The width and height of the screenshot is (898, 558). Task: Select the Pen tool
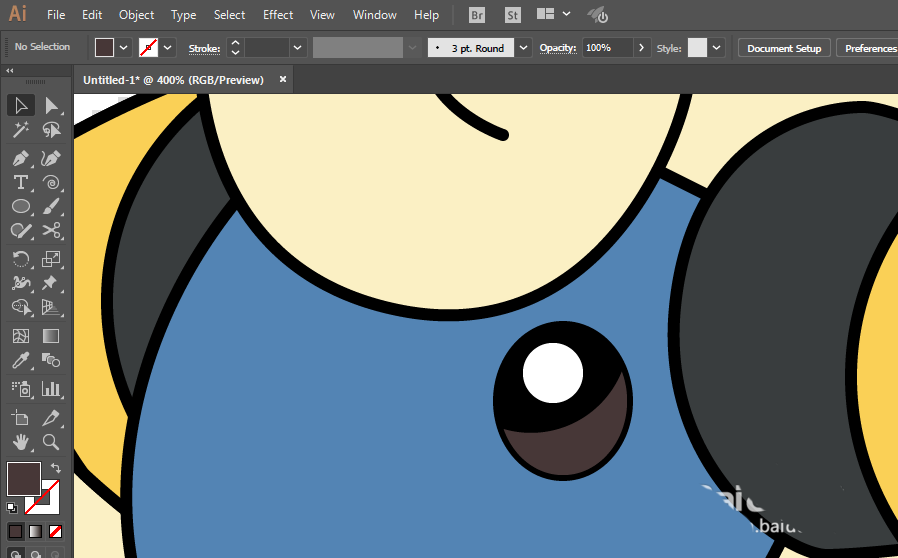(x=21, y=158)
